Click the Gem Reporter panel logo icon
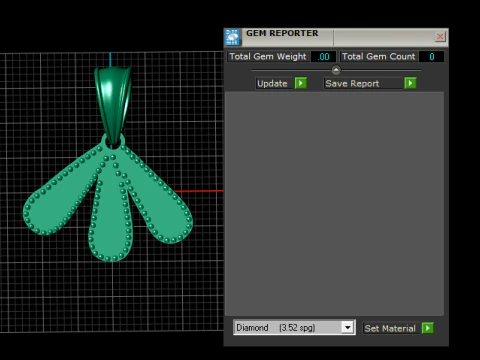 [x=232, y=37]
